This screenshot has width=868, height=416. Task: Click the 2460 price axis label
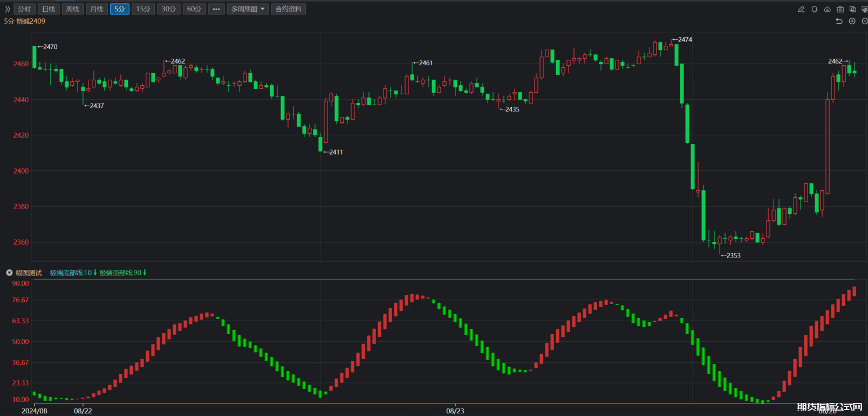click(x=21, y=64)
